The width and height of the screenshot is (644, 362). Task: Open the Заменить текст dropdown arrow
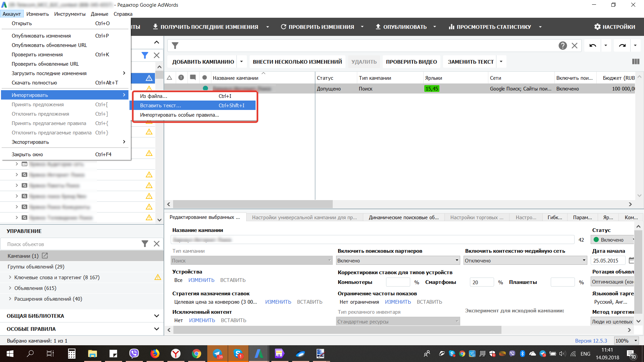pyautogui.click(x=501, y=62)
